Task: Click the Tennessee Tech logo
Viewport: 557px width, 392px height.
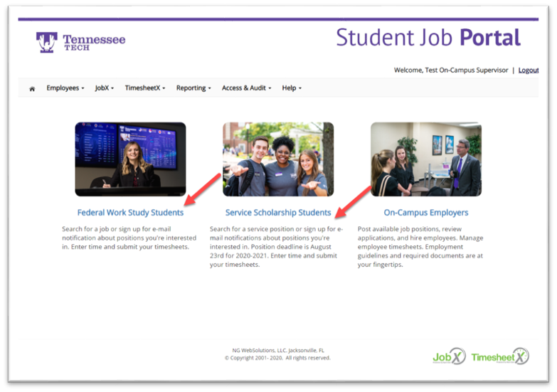Action: tap(80, 42)
